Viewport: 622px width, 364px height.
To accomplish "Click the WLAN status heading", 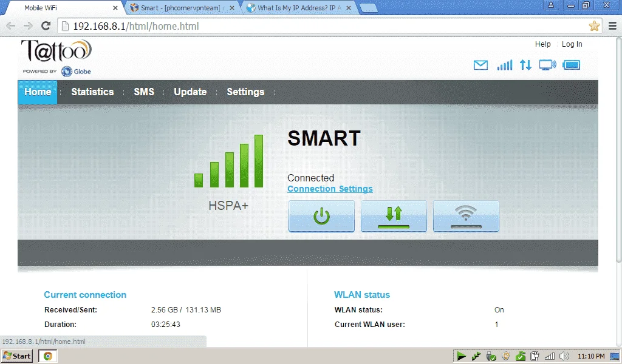I will (x=362, y=295).
